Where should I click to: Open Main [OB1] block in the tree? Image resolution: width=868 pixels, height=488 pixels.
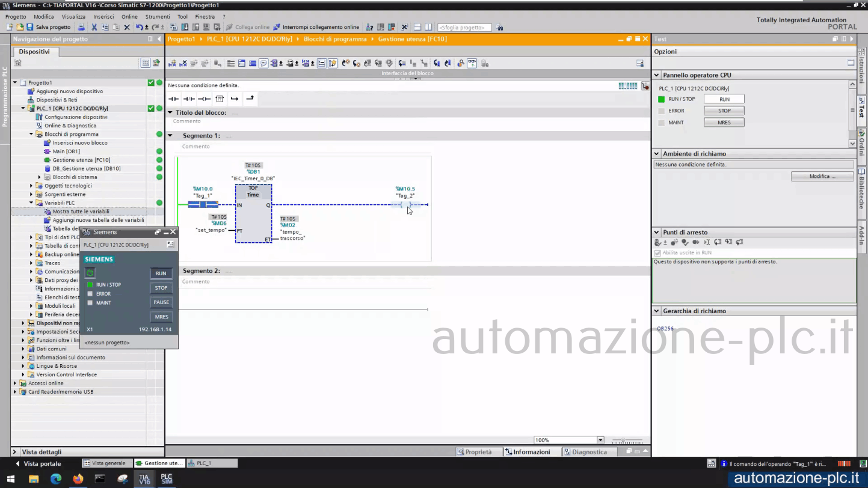pyautogui.click(x=66, y=151)
